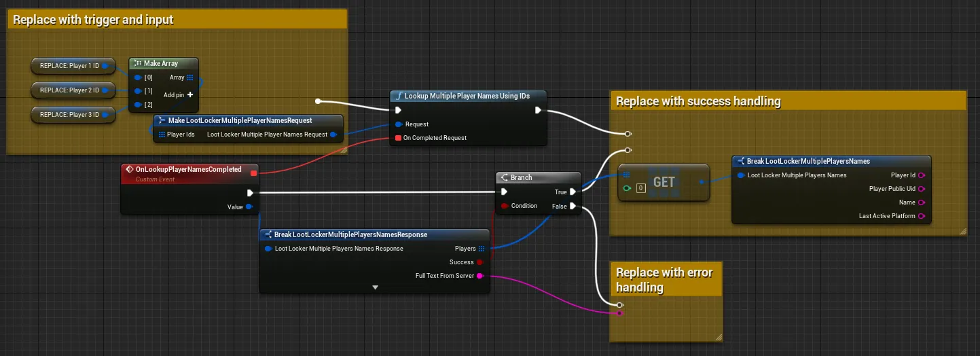
Task: Click the execution output pin on custom event
Action: [x=250, y=193]
